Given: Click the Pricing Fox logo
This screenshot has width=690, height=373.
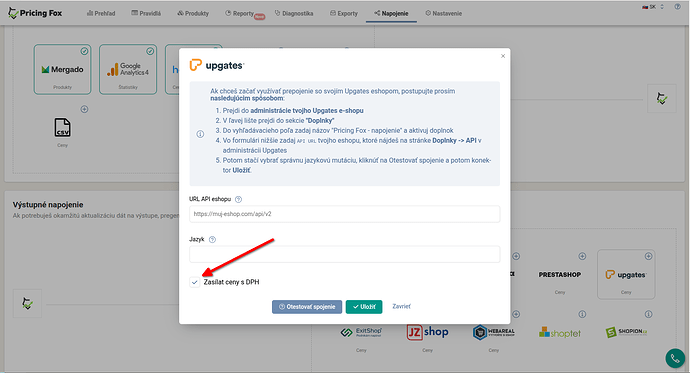Looking at the screenshot, I should click(x=35, y=13).
